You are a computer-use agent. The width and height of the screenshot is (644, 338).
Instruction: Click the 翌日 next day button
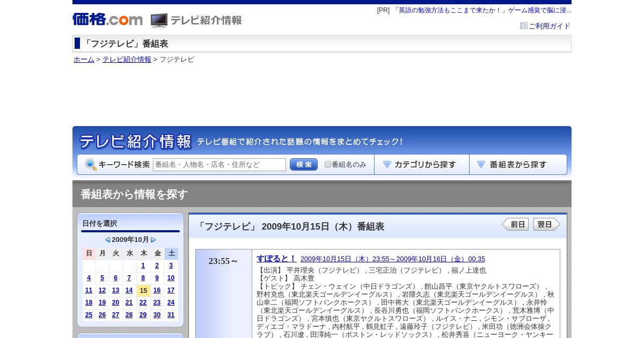(x=547, y=224)
